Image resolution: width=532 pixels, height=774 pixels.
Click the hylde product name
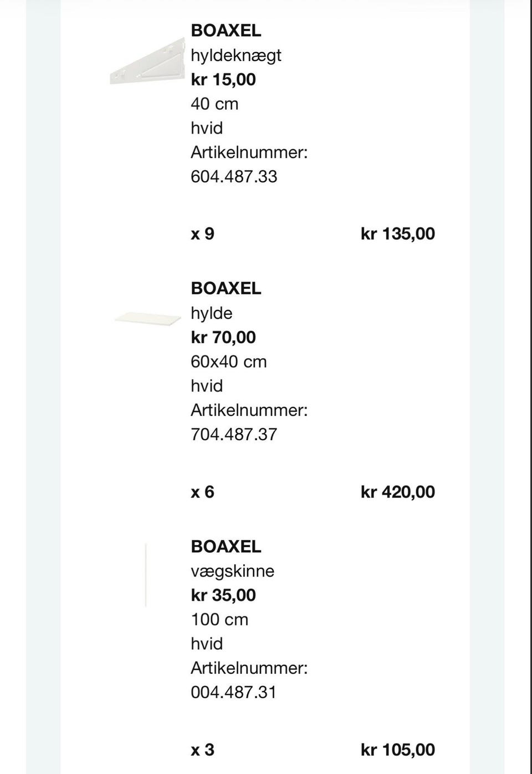coord(212,313)
